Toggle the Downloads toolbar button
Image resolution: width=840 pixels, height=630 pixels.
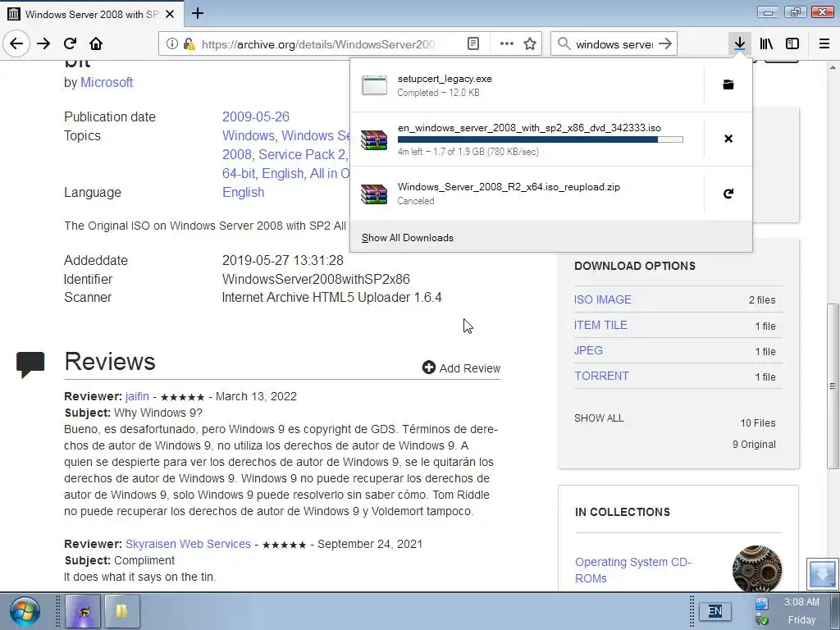coord(740,43)
